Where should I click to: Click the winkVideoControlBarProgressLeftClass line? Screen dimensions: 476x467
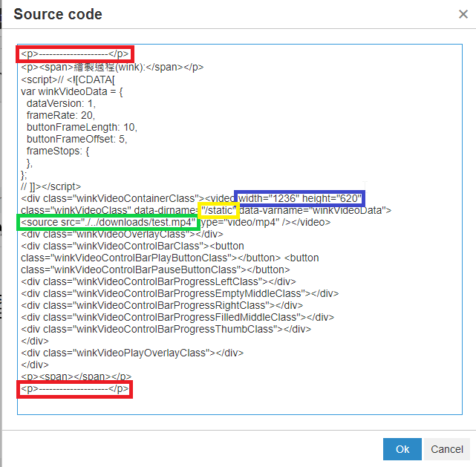158,281
